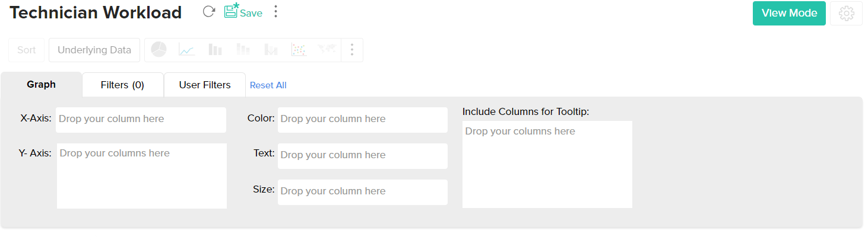
Task: Select the bar chart type
Action: (x=215, y=50)
